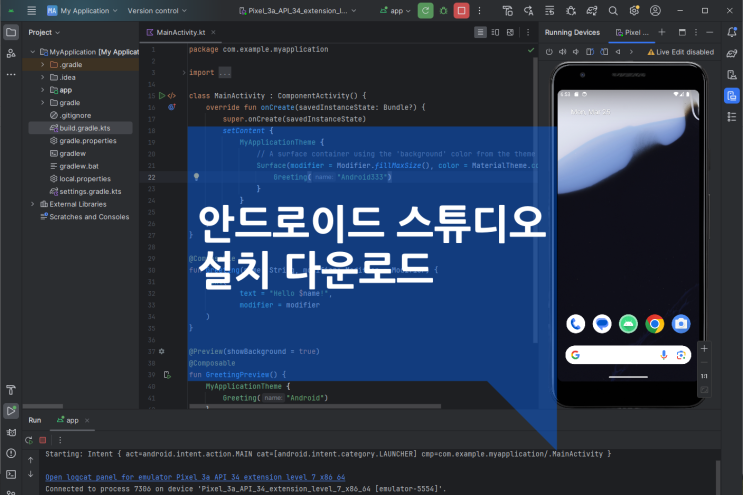Click emulator volume up icon
Viewport: 743px width, 495px height.
pyautogui.click(x=562, y=52)
